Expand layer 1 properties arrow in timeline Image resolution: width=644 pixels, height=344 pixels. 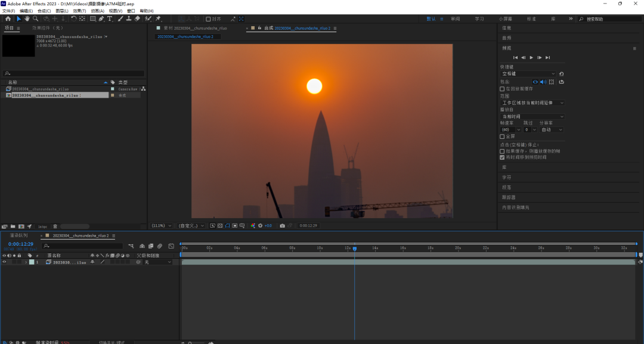25,262
